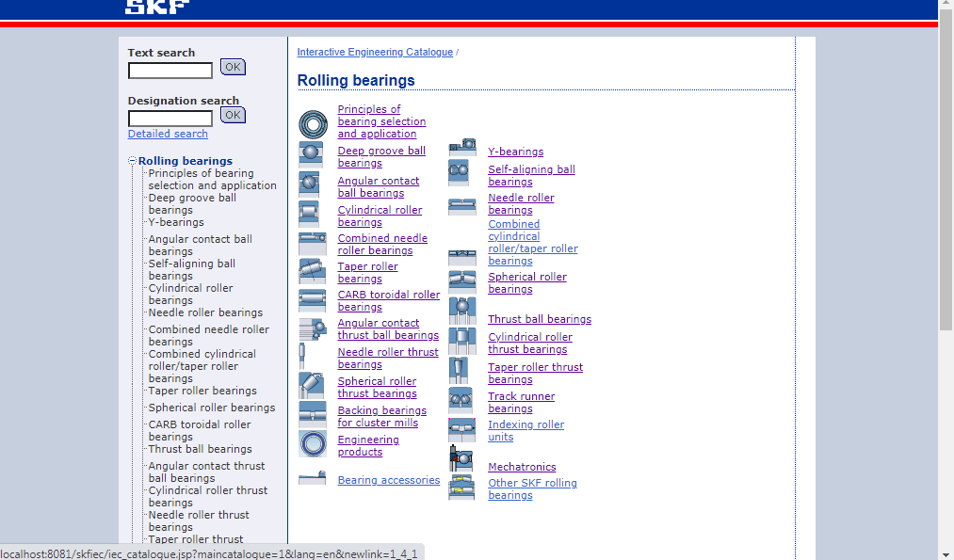Click the icon beside Deep groove ball bearings
The height and width of the screenshot is (560, 954).
(x=312, y=155)
